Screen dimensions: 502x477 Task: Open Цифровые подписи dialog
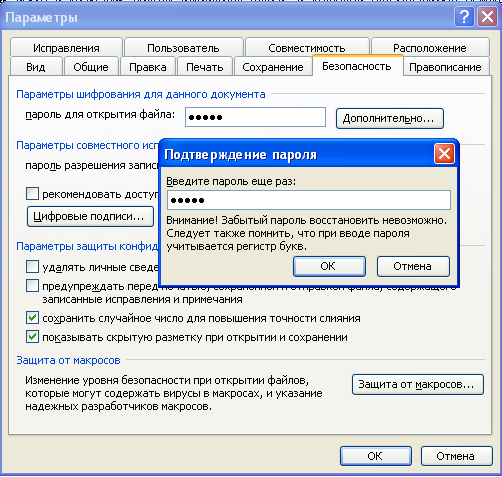pyautogui.click(x=90, y=217)
